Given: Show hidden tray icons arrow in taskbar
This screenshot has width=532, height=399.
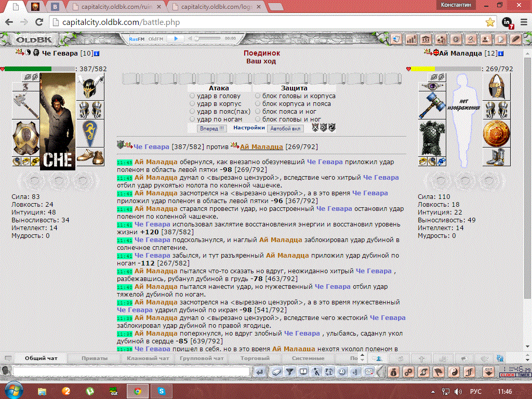Looking at the screenshot, I should [x=433, y=392].
